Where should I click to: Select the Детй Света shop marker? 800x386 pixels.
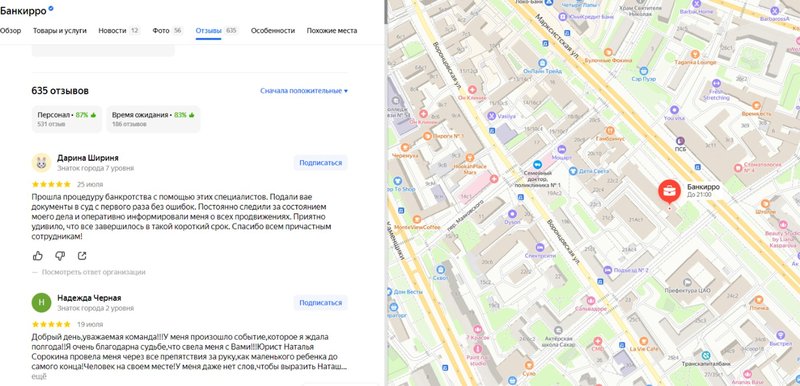click(x=572, y=171)
